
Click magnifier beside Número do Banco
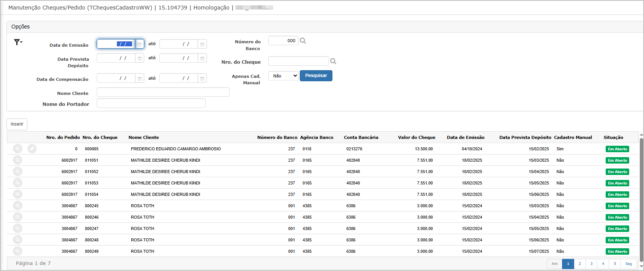[x=303, y=41]
